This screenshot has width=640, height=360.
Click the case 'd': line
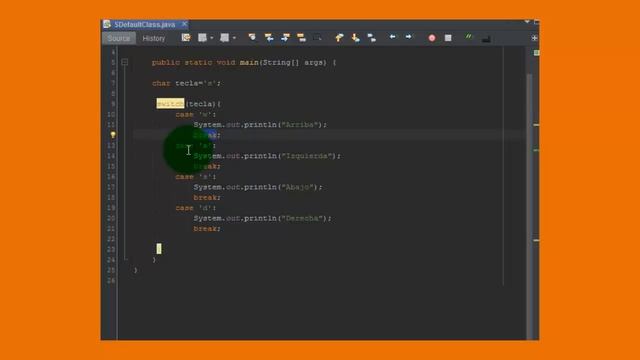point(196,208)
